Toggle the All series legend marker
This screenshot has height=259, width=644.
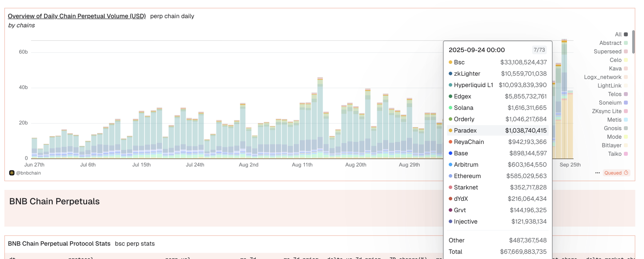pyautogui.click(x=626, y=34)
